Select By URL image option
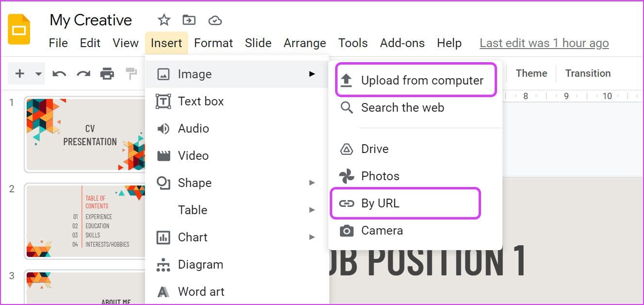Screen dimensions: 644x305 (x=405, y=203)
